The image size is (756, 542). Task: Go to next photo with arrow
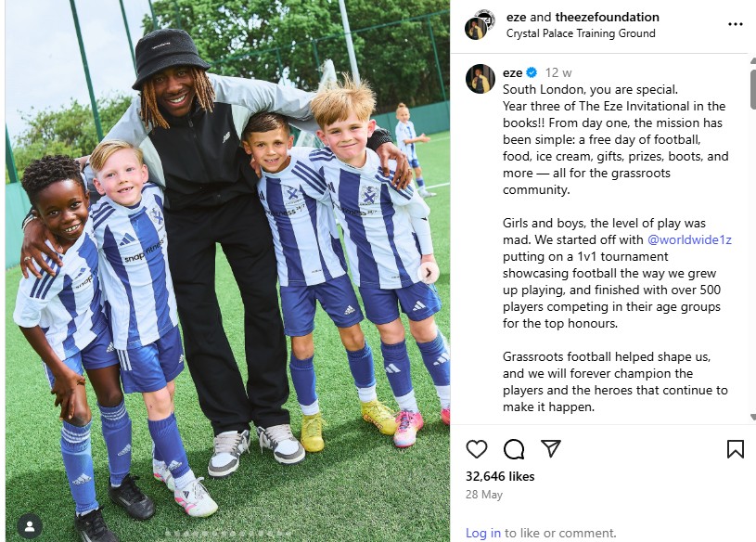tap(429, 274)
